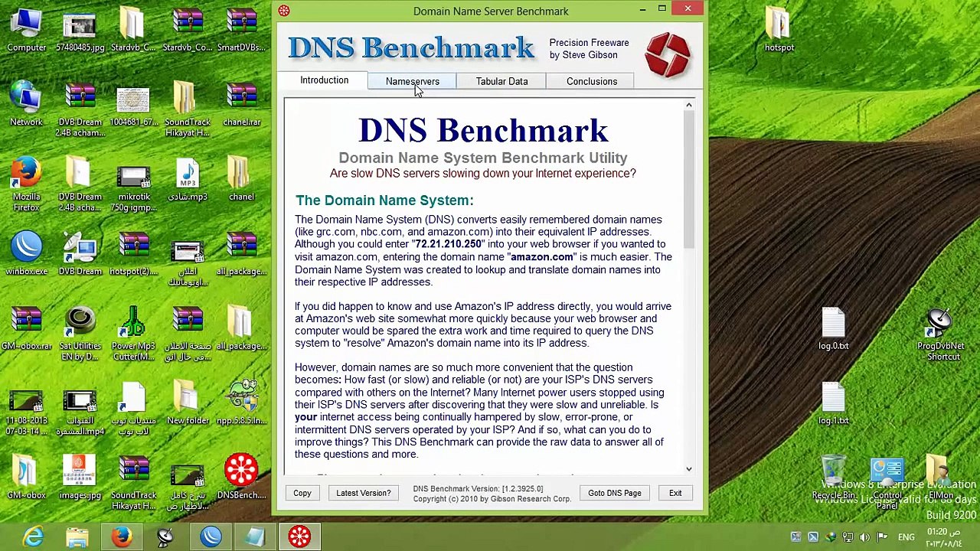The width and height of the screenshot is (980, 551).
Task: Click the bold '72.21.210.250' IP address text
Action: click(x=449, y=244)
